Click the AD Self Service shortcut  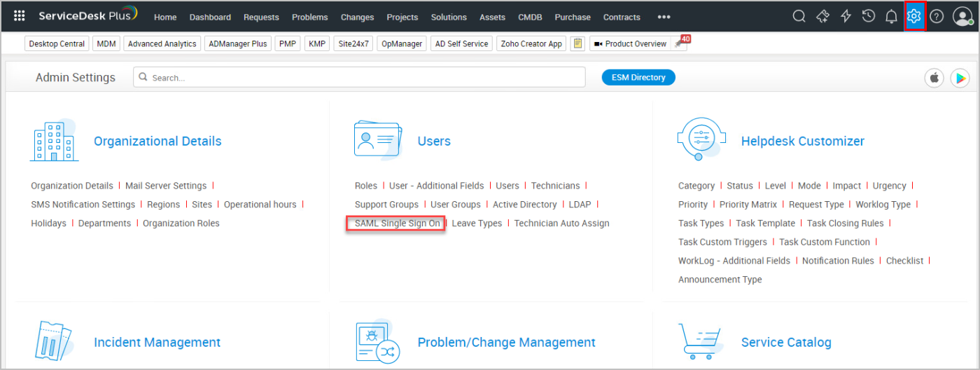pos(461,43)
